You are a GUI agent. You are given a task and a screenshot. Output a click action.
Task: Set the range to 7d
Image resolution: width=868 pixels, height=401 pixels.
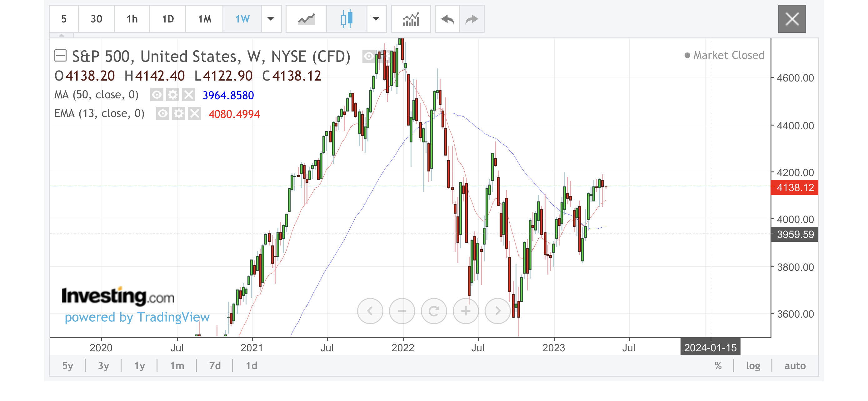(215, 366)
